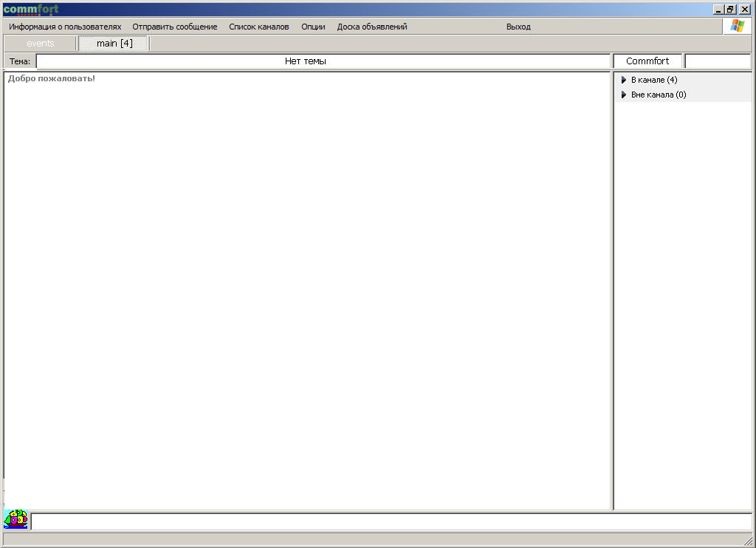
Task: Expand the 'В канале (4)' user group
Action: pos(623,80)
